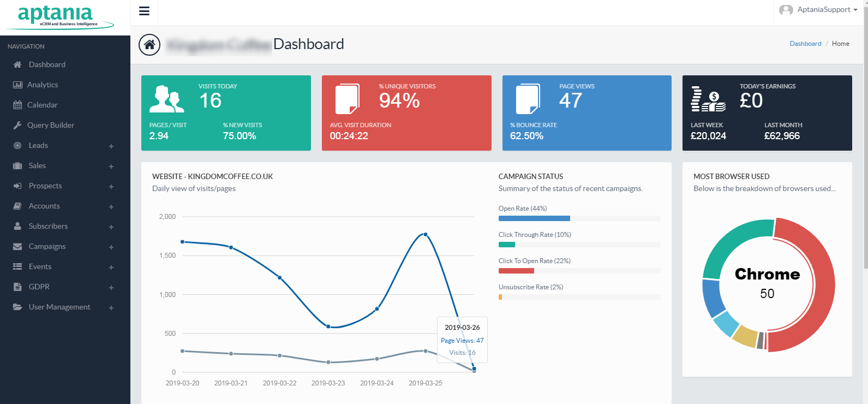Open Events from the sidebar menu
Viewport: 868px width, 404px height.
click(x=40, y=266)
